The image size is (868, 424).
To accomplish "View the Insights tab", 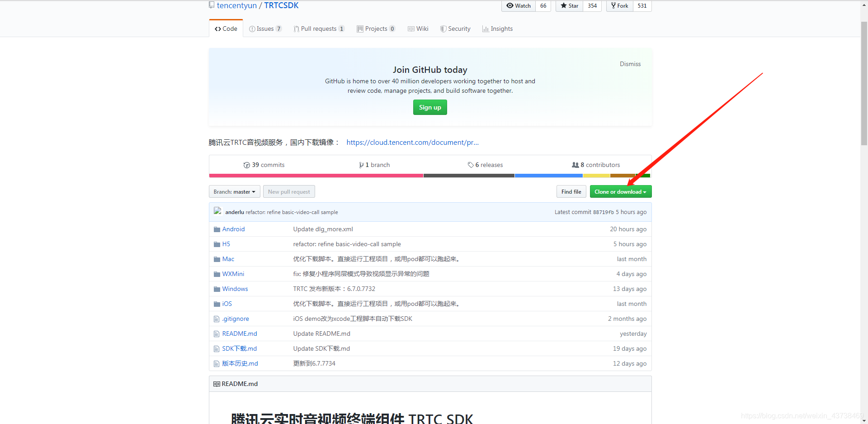I will pyautogui.click(x=498, y=29).
